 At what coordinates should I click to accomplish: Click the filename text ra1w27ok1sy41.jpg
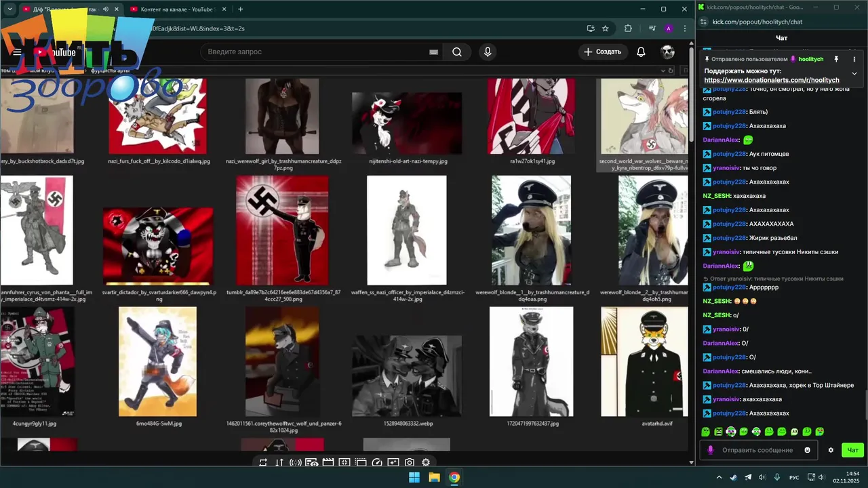532,161
